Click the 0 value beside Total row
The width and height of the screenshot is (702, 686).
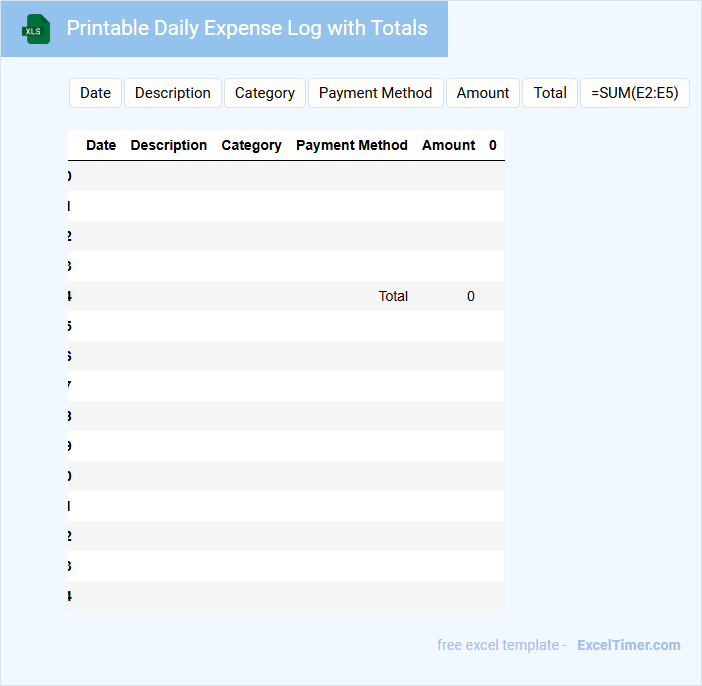point(471,296)
